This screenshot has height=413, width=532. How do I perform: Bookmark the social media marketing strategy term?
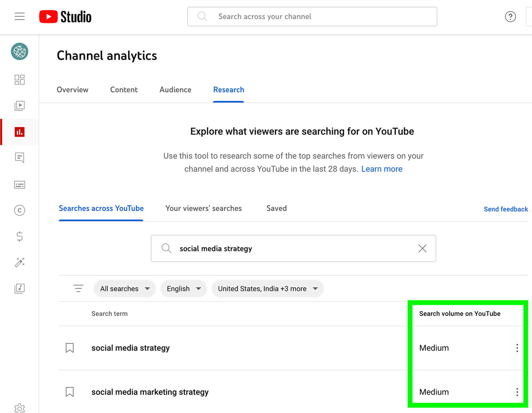(69, 392)
